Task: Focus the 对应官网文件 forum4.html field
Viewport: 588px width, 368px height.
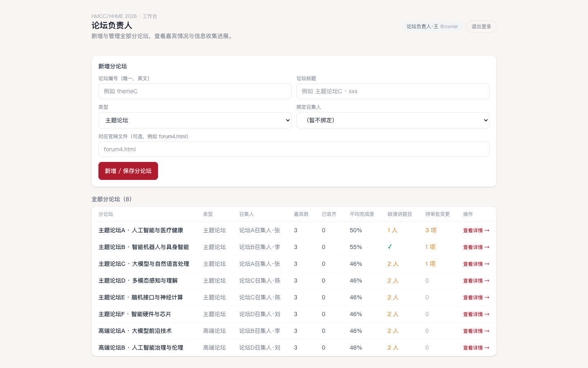Action: pos(294,149)
